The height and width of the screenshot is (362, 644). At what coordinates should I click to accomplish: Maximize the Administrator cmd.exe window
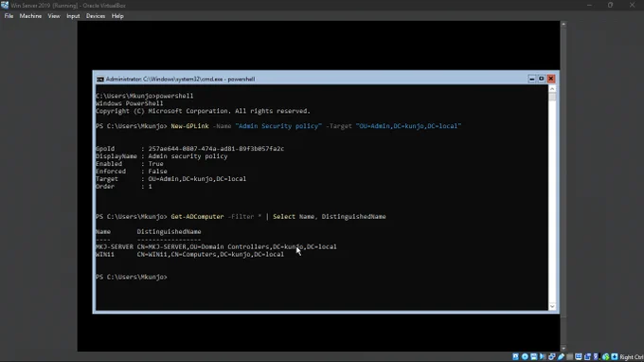[x=542, y=79]
